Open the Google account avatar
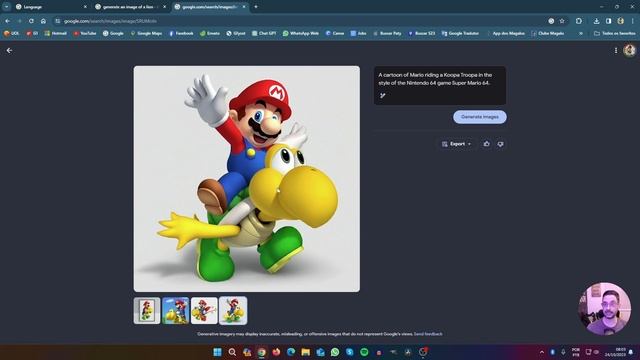This screenshot has height=360, width=640. tap(629, 51)
